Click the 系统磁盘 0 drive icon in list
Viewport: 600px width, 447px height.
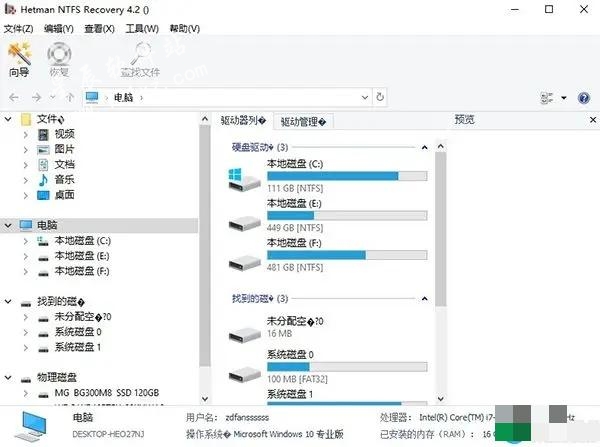(244, 374)
